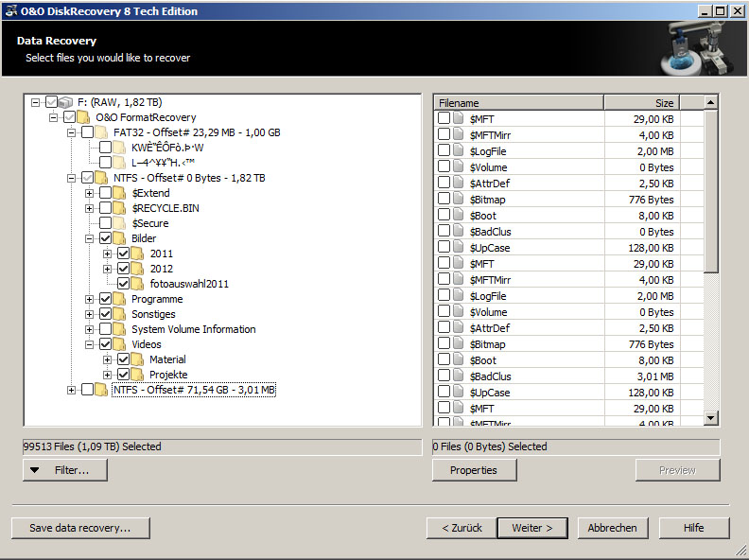Click the file icon of $BadClus 3,01 MB
Viewport: 749px width, 560px height.
click(x=458, y=376)
